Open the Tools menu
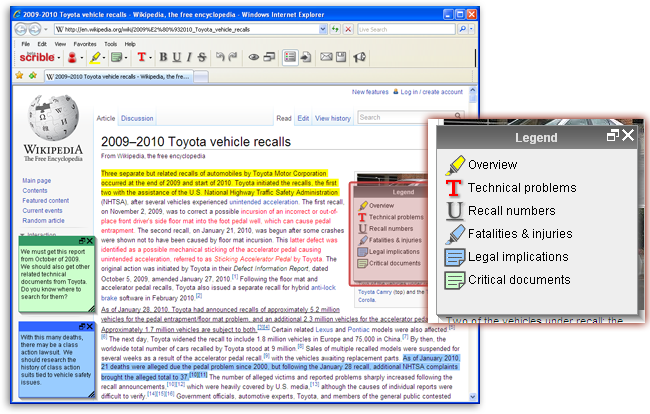Screen dimensions: 650x414 pyautogui.click(x=110, y=44)
